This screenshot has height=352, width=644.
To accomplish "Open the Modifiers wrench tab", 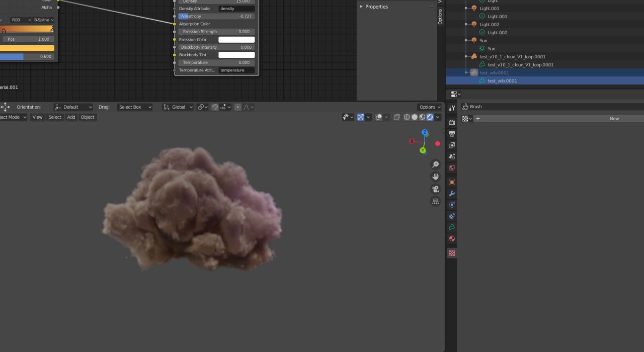I will pos(452,194).
